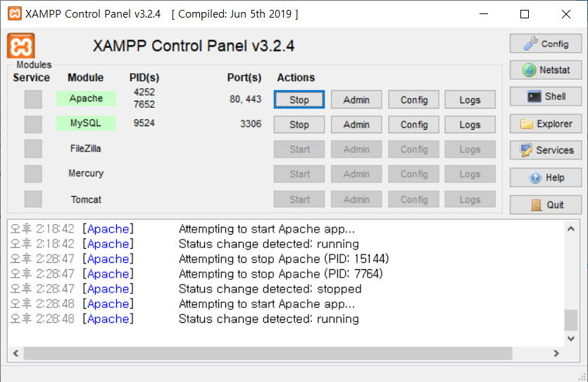Click the MySQL module label
This screenshot has width=588, height=382.
[x=86, y=123]
